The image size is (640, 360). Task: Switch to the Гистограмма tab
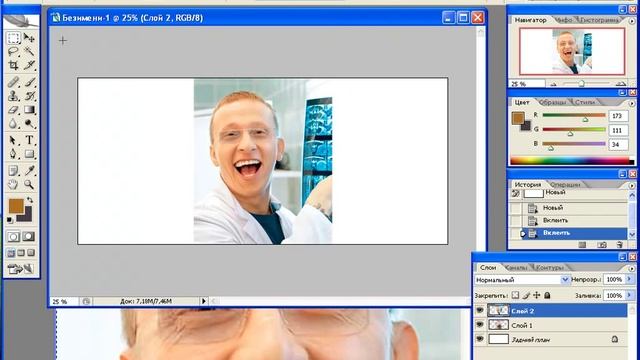click(x=599, y=20)
